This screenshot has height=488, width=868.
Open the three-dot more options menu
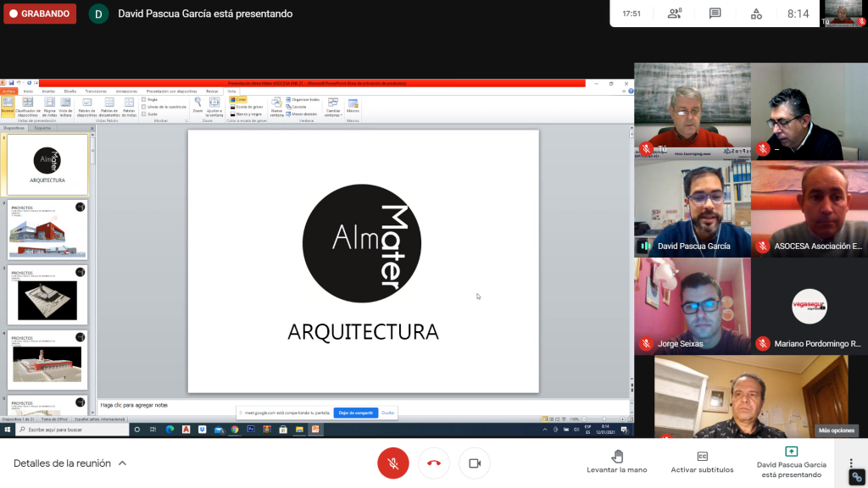851,463
